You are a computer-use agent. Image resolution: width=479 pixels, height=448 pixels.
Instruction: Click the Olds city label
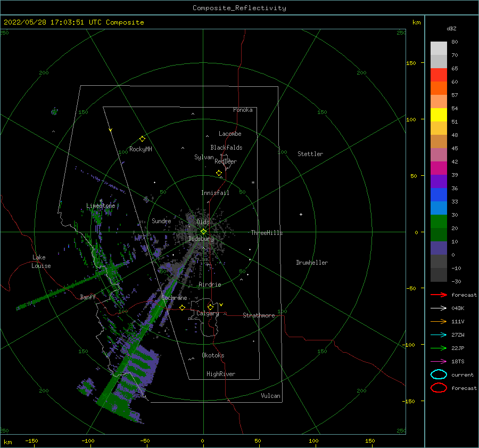[x=203, y=222]
